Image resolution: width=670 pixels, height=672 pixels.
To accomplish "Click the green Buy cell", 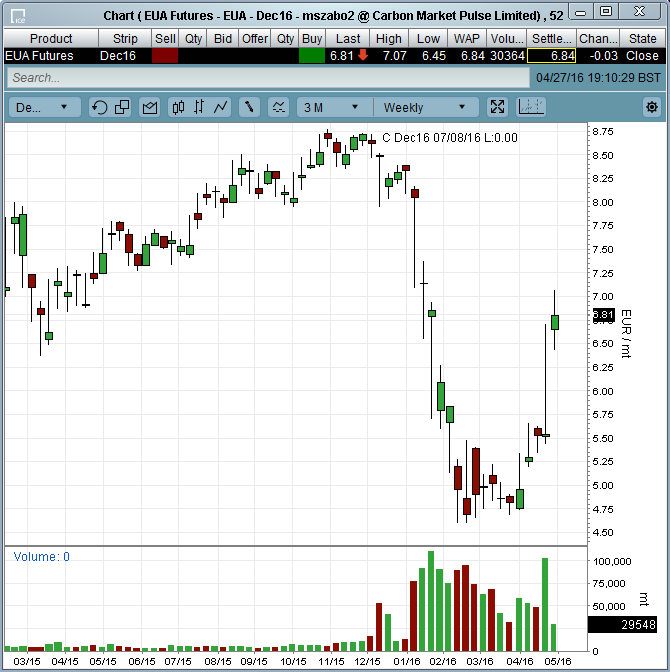I will [312, 56].
